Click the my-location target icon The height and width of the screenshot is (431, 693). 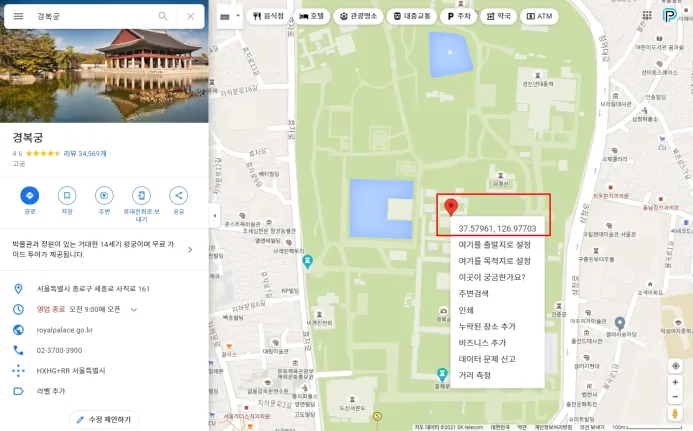pyautogui.click(x=675, y=366)
